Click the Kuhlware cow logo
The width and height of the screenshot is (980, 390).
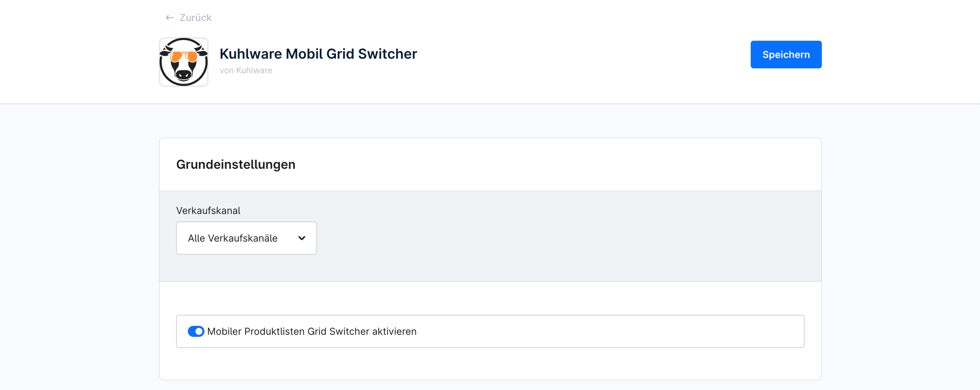[183, 62]
